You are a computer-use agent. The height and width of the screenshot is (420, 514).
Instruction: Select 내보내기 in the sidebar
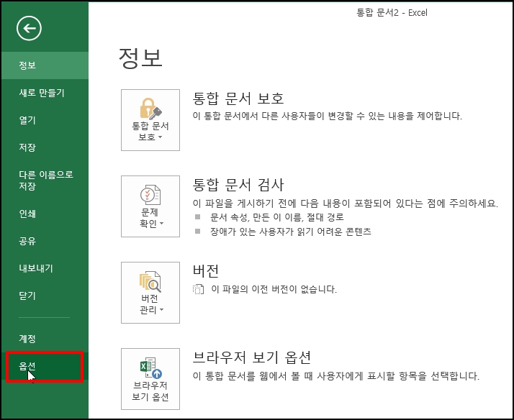pyautogui.click(x=45, y=268)
